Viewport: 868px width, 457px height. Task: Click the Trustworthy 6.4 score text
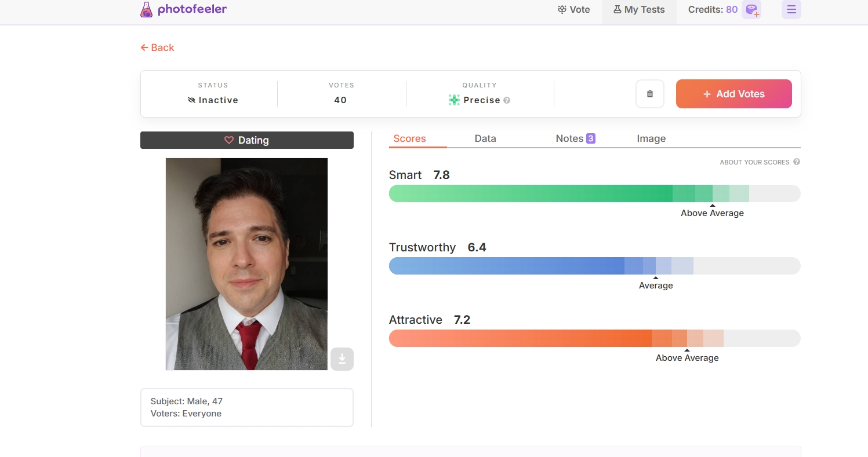pos(437,247)
